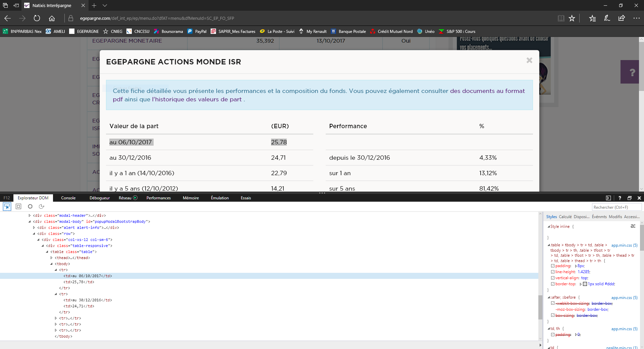Expand the alert alert-info div node
This screenshot has height=349, width=644.
[x=34, y=228]
